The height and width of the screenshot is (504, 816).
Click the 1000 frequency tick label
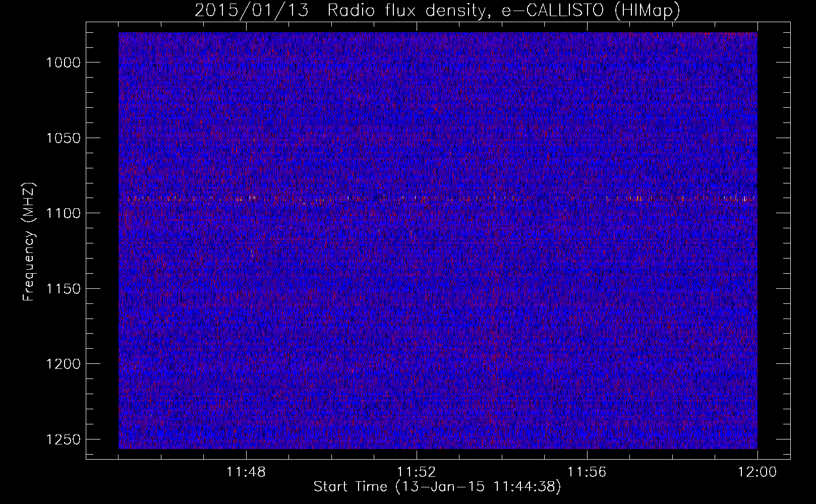63,62
